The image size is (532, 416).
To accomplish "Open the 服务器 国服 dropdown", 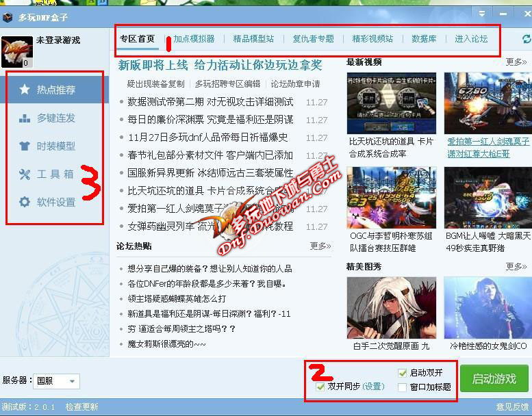I will (x=56, y=381).
